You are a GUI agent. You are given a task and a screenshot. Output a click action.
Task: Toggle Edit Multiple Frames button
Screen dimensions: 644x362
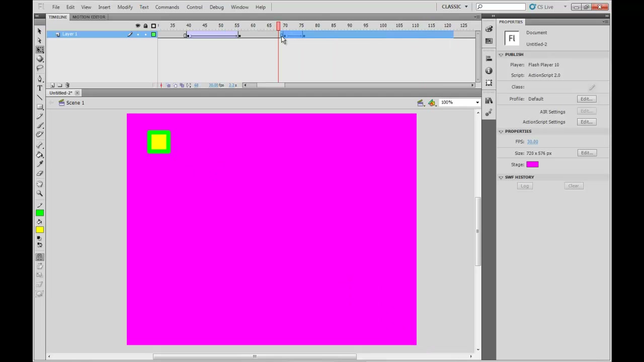click(182, 85)
